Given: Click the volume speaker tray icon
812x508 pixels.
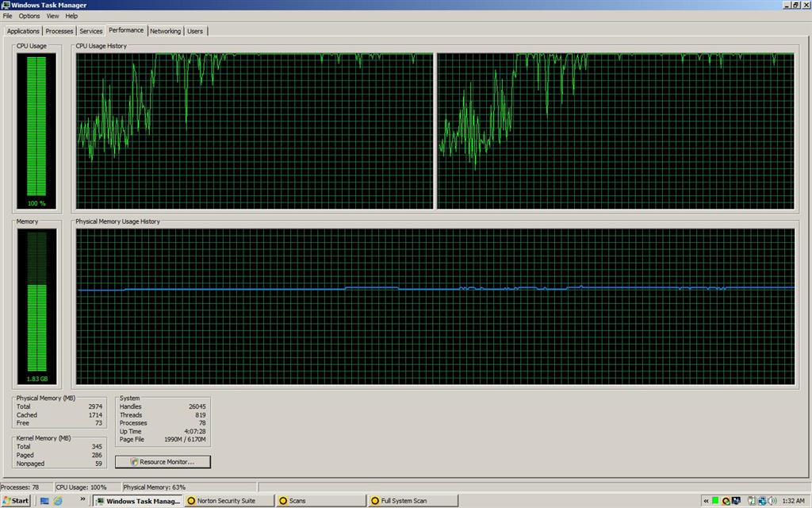Looking at the screenshot, I should [x=772, y=501].
